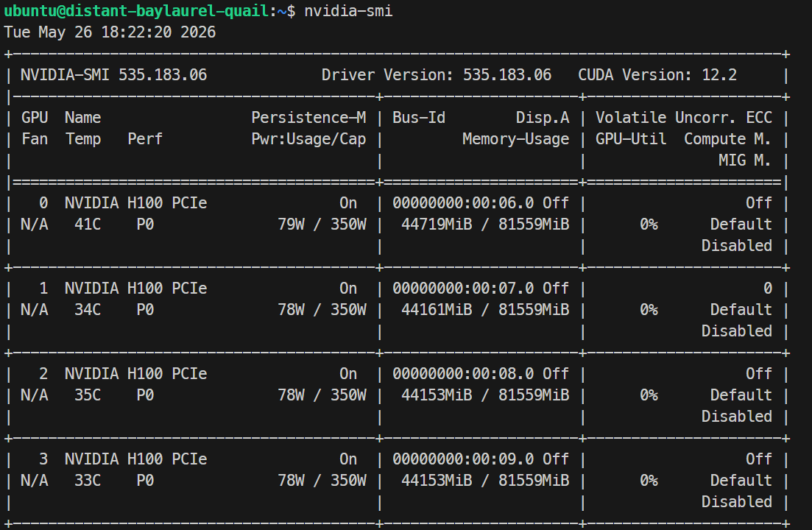Click the MIG M. header

(x=745, y=160)
